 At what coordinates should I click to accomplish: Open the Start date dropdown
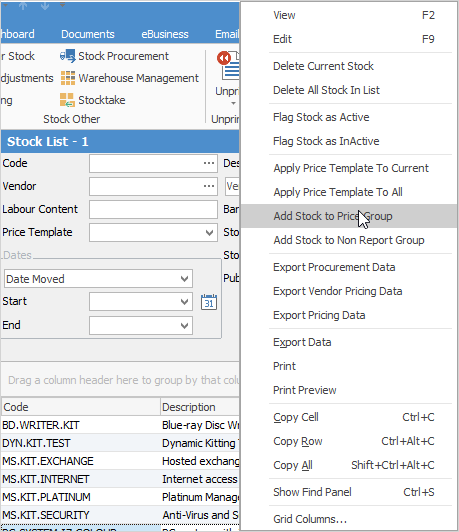[x=184, y=302]
